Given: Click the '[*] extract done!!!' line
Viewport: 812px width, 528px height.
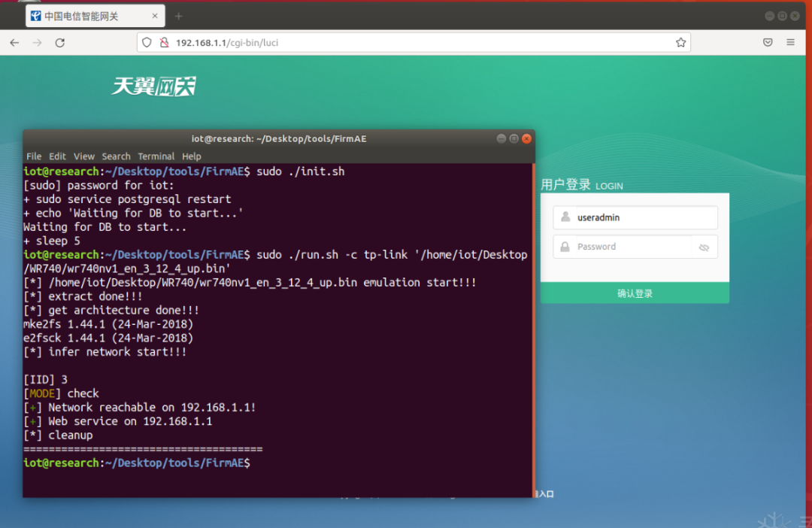Looking at the screenshot, I should (83, 296).
